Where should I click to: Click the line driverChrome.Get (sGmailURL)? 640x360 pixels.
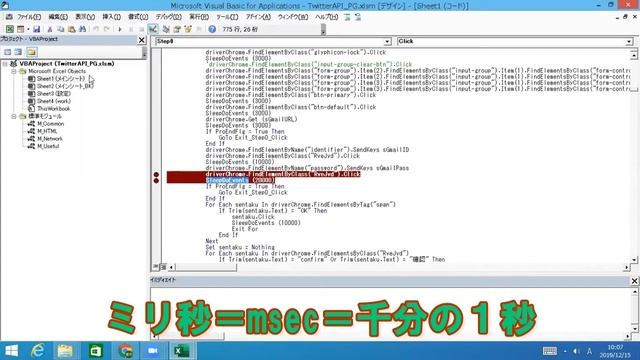(x=251, y=119)
